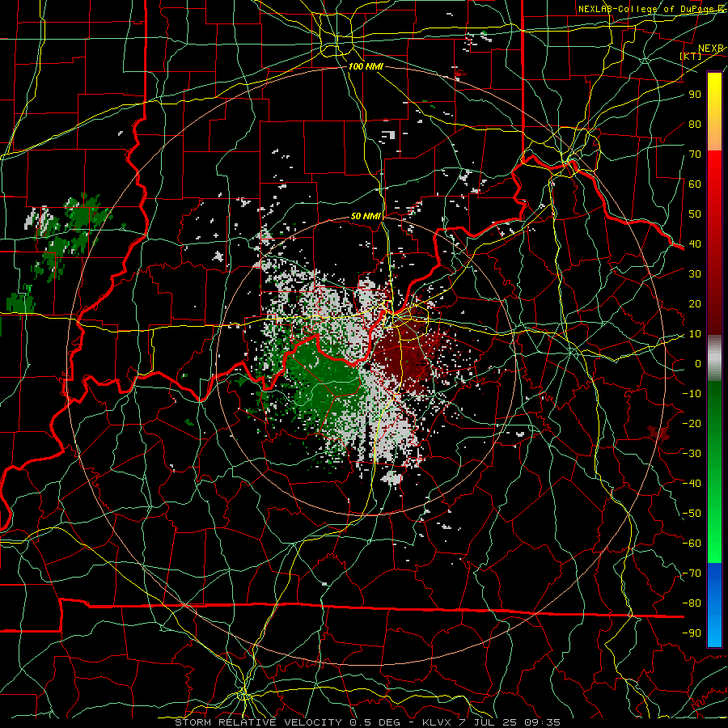Click the positive 40 value on the velocity scale
This screenshot has width=728, height=728.
pos(695,243)
